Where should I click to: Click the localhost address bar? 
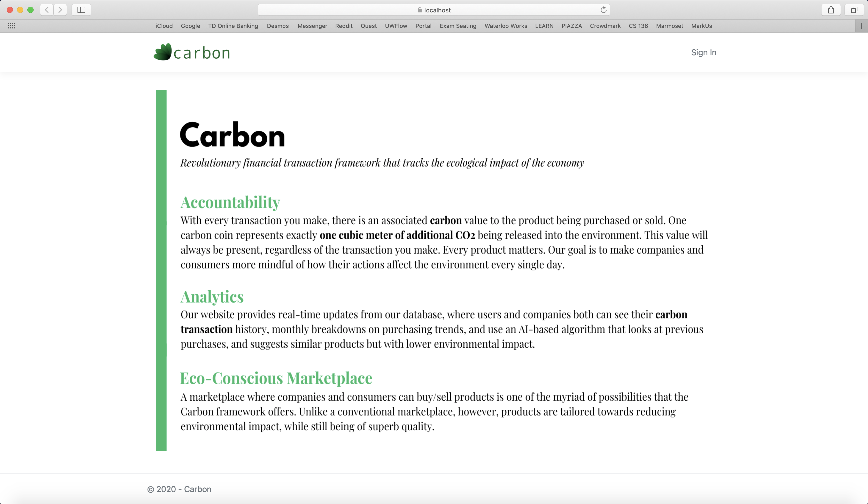(x=434, y=10)
